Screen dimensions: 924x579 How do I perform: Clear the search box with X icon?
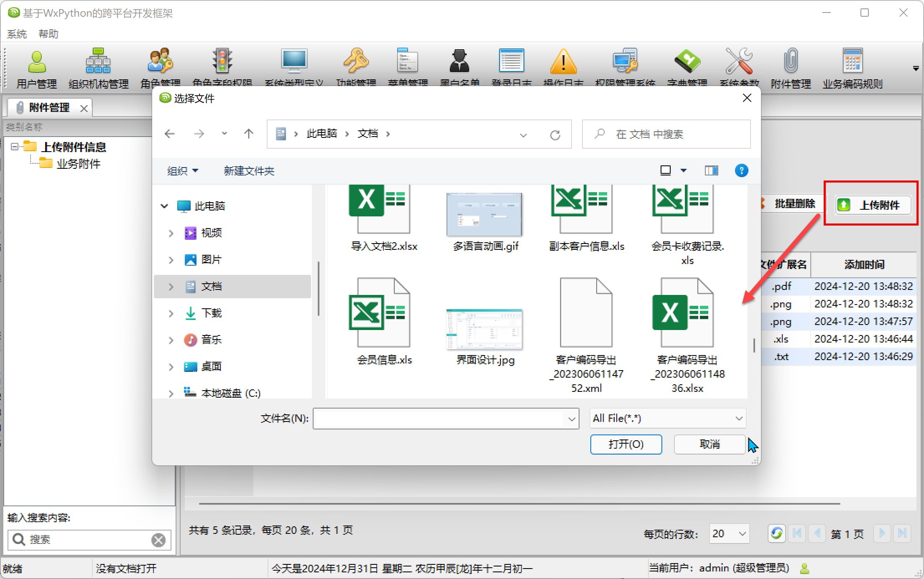point(158,540)
